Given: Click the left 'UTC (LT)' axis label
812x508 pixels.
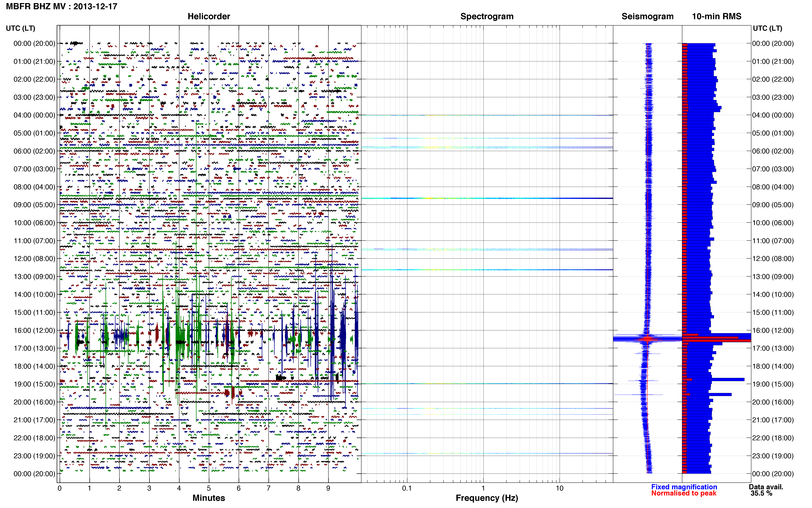Looking at the screenshot, I should (x=21, y=28).
